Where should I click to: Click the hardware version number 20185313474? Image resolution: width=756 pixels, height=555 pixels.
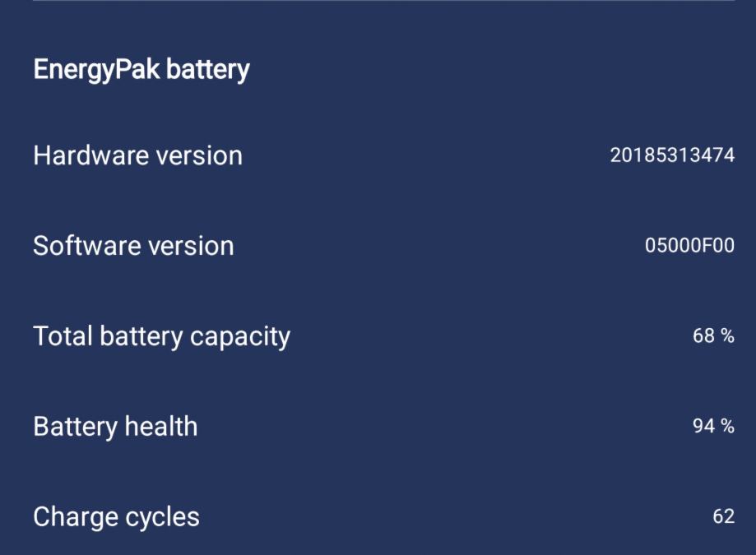point(672,155)
